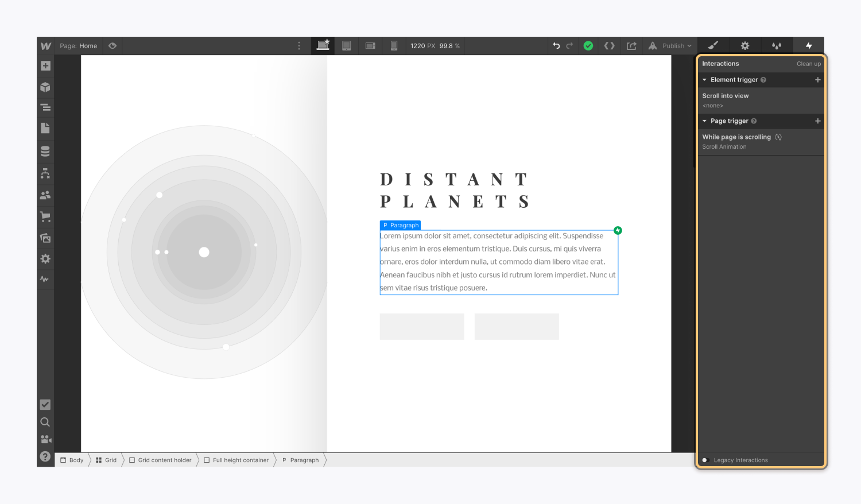Open the search tool in left sidebar

click(45, 422)
